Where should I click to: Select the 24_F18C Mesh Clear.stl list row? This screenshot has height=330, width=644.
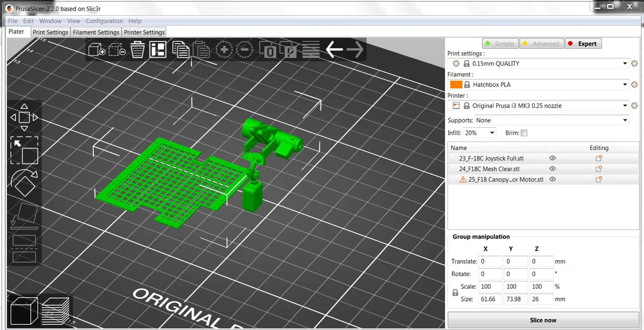[543, 169]
